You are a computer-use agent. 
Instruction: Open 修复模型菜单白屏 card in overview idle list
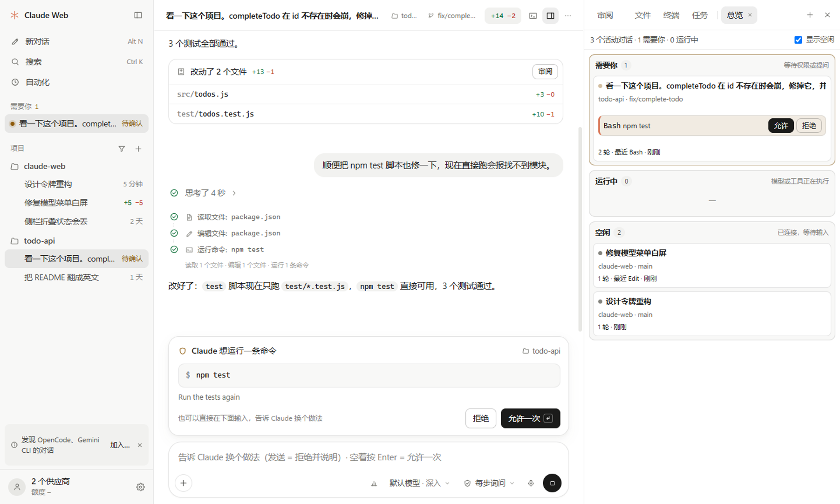point(711,265)
